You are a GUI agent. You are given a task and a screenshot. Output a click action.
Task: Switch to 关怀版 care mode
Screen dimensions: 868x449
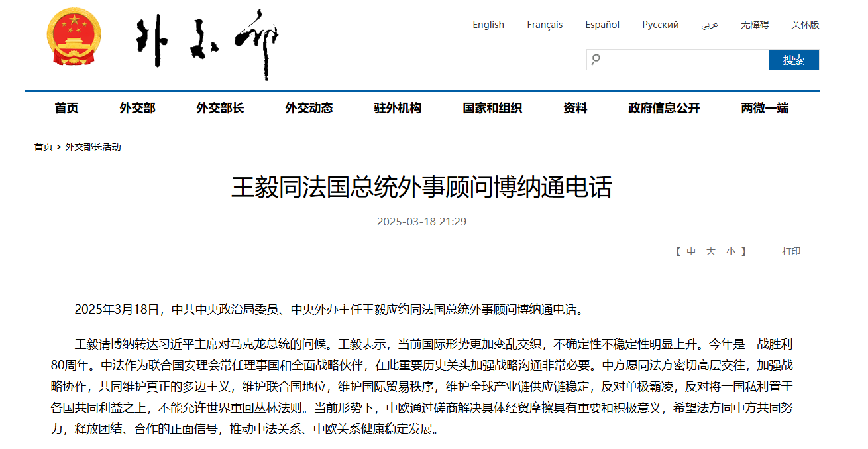805,25
